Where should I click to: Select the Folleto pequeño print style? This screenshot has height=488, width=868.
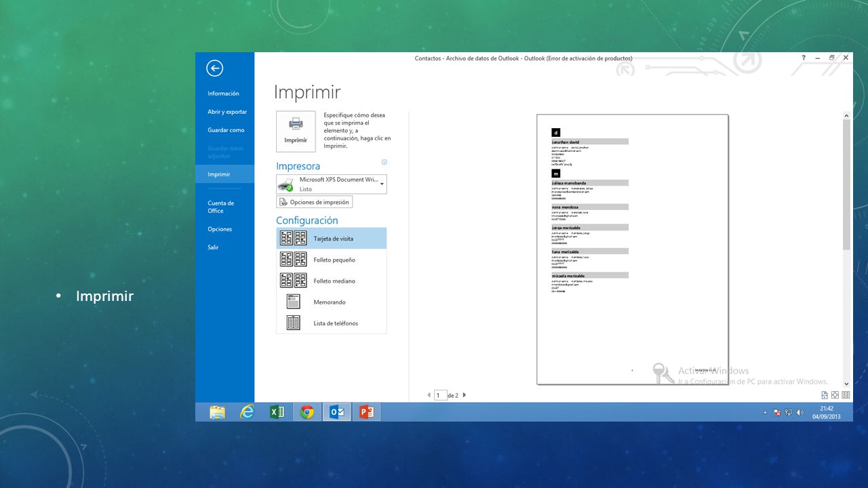click(332, 260)
